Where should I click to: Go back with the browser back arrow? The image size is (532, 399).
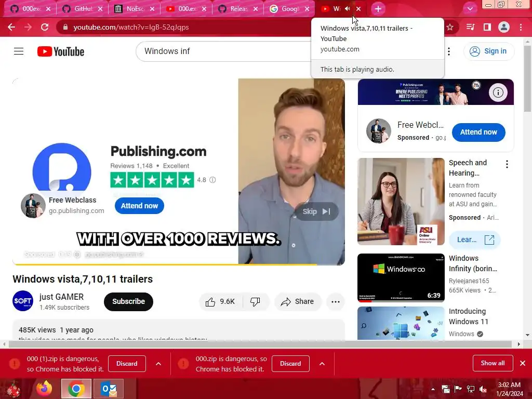pos(11,27)
